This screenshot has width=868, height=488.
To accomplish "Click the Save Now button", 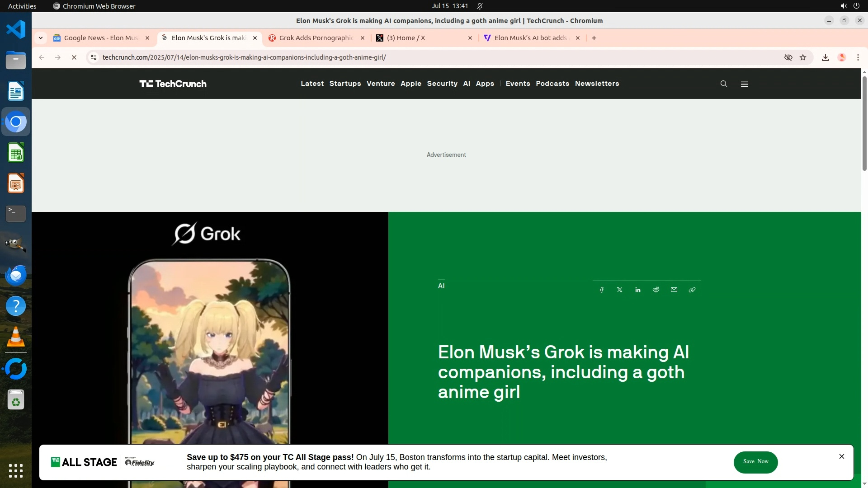I will tap(755, 462).
